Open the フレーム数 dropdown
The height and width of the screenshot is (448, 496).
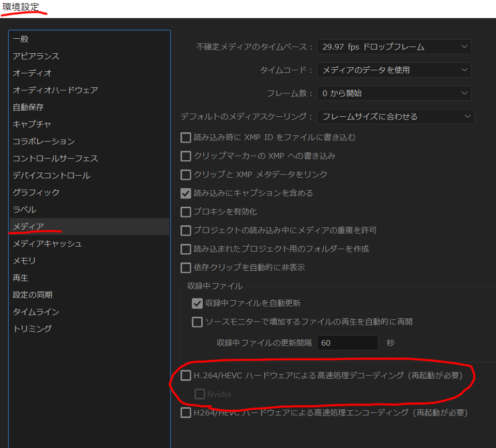click(395, 94)
